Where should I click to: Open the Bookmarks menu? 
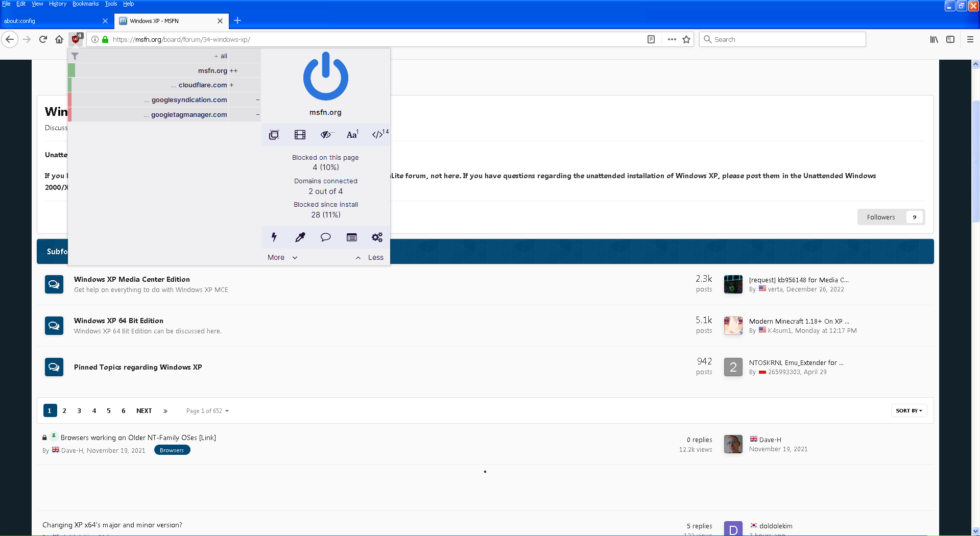[86, 4]
